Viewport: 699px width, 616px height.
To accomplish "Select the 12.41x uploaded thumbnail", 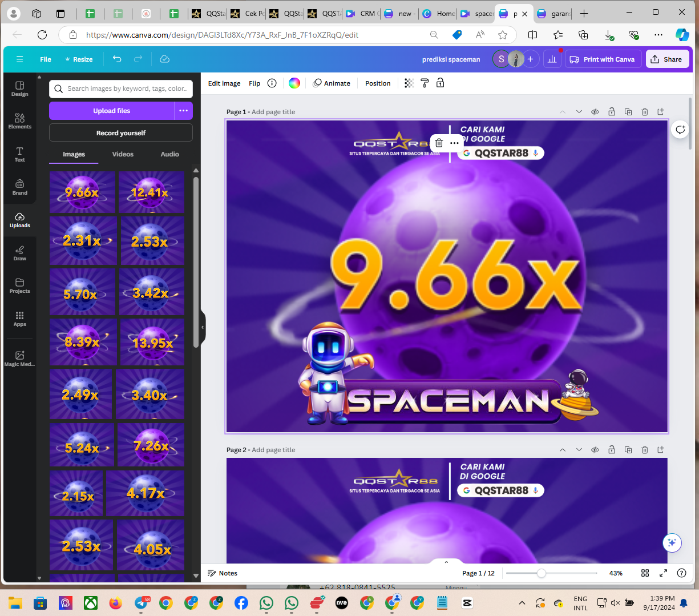I will 152,192.
